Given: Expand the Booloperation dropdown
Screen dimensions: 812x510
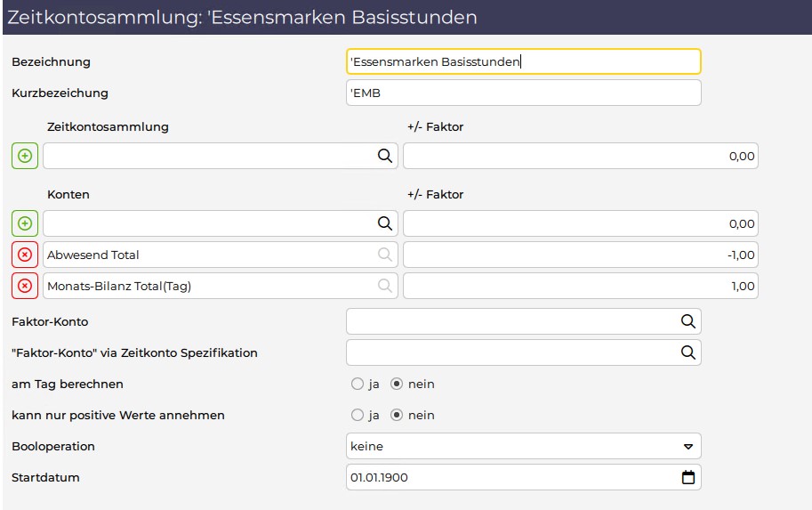Looking at the screenshot, I should coord(524,446).
